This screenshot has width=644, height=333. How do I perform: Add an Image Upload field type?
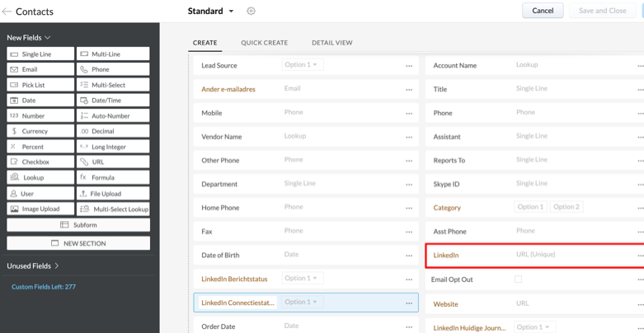coord(40,209)
